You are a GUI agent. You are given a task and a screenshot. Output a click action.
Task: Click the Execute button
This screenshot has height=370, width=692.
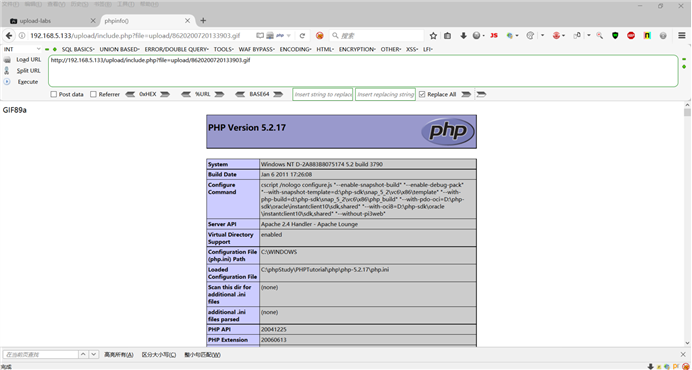pos(28,82)
